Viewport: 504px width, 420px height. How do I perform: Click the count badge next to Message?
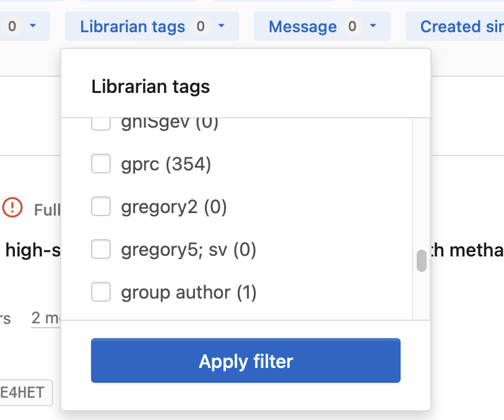click(350, 26)
